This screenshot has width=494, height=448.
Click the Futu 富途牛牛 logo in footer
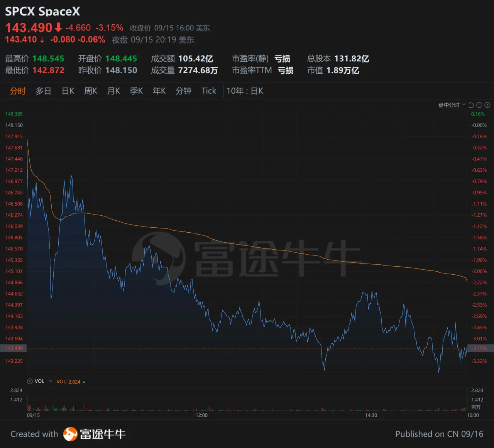pos(95,434)
